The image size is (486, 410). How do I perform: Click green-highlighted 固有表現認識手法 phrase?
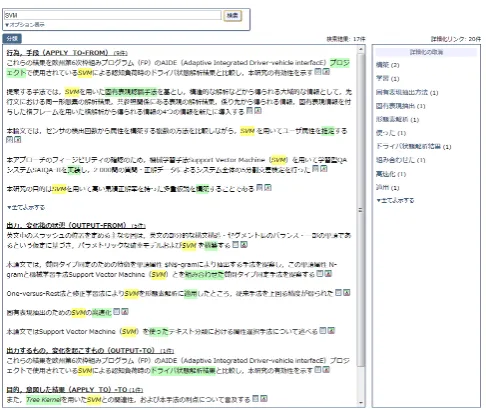click(131, 92)
